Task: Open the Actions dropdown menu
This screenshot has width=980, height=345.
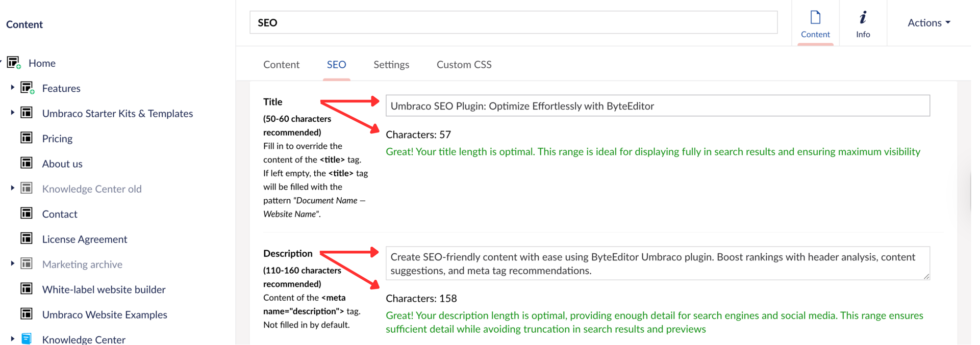Action: tap(928, 22)
